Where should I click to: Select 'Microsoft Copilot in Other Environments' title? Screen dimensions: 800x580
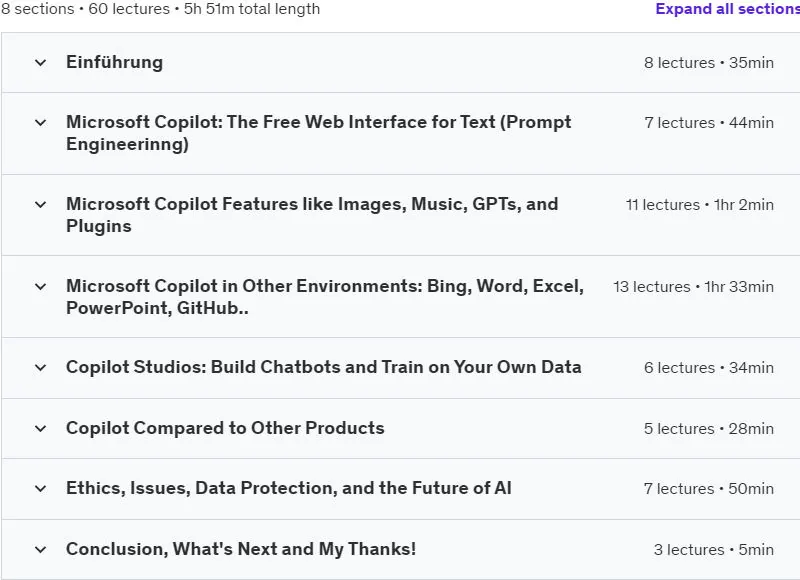325,297
